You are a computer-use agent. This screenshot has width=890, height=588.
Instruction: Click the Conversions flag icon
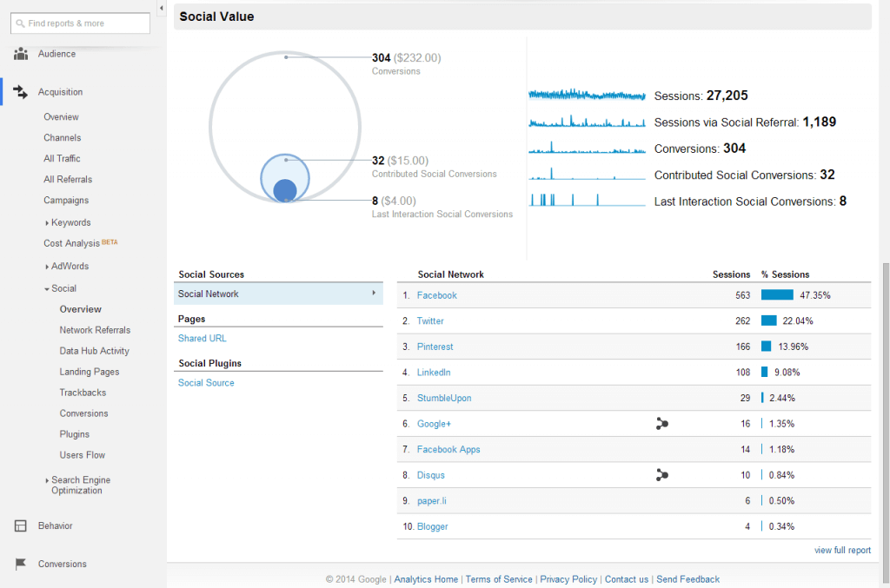point(21,564)
